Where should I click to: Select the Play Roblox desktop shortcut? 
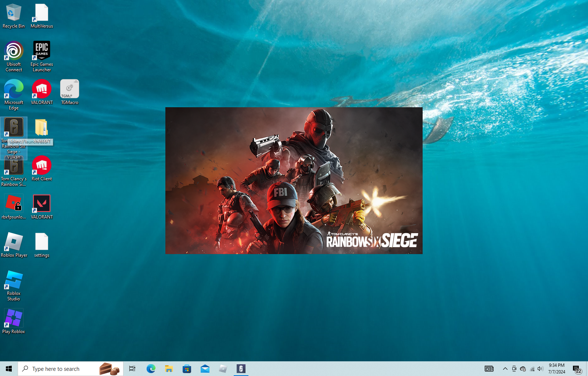pyautogui.click(x=14, y=321)
